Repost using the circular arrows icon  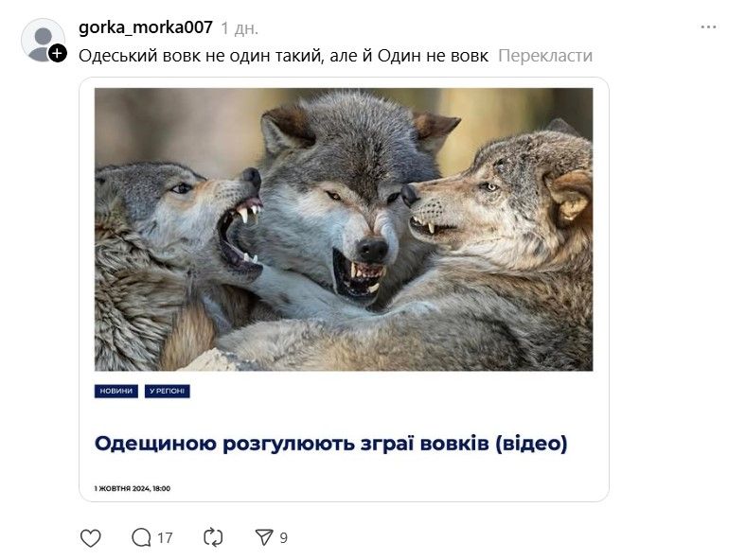tap(213, 537)
